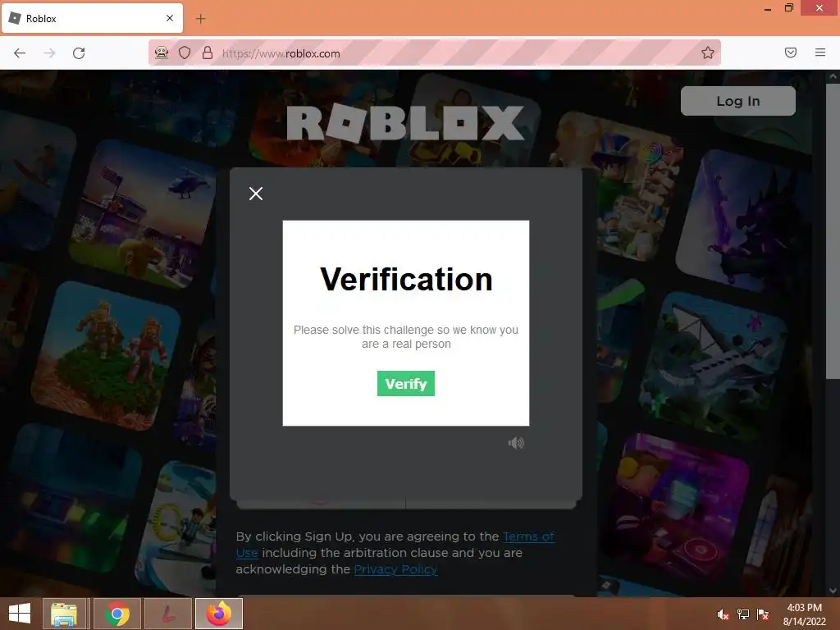Image resolution: width=840 pixels, height=630 pixels.
Task: Close the Roblox tab
Action: (x=169, y=18)
